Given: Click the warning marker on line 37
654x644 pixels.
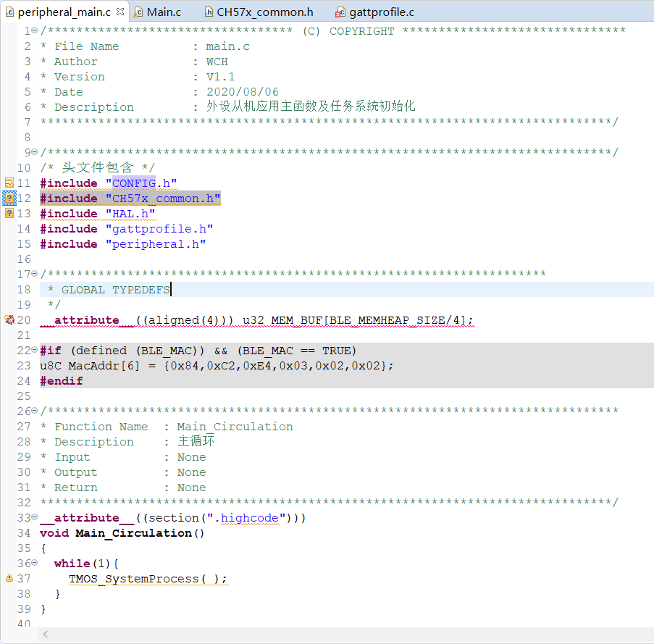Looking at the screenshot, I should 9,579.
